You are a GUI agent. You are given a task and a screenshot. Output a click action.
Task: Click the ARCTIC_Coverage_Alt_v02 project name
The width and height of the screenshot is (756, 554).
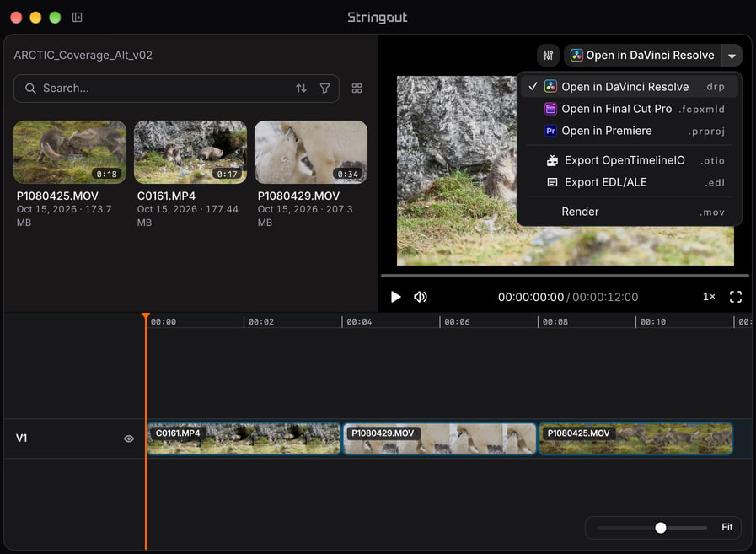83,55
